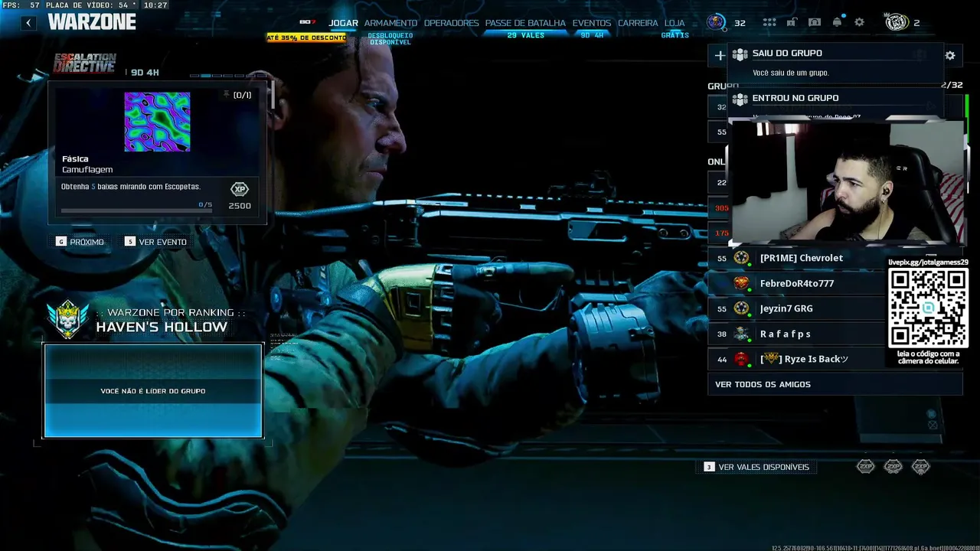Select friend FebreDoR4to777
This screenshot has height=551, width=980.
[x=796, y=283]
